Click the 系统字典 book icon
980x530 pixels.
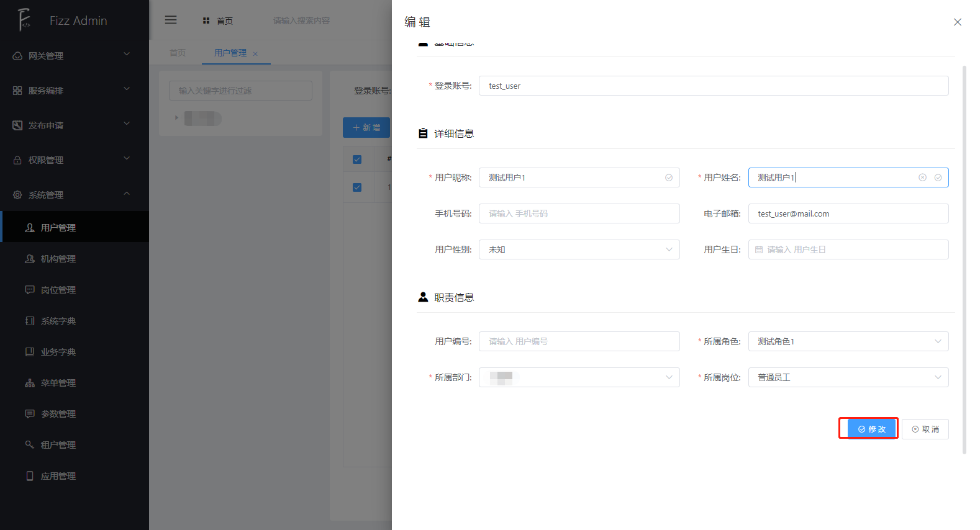30,321
